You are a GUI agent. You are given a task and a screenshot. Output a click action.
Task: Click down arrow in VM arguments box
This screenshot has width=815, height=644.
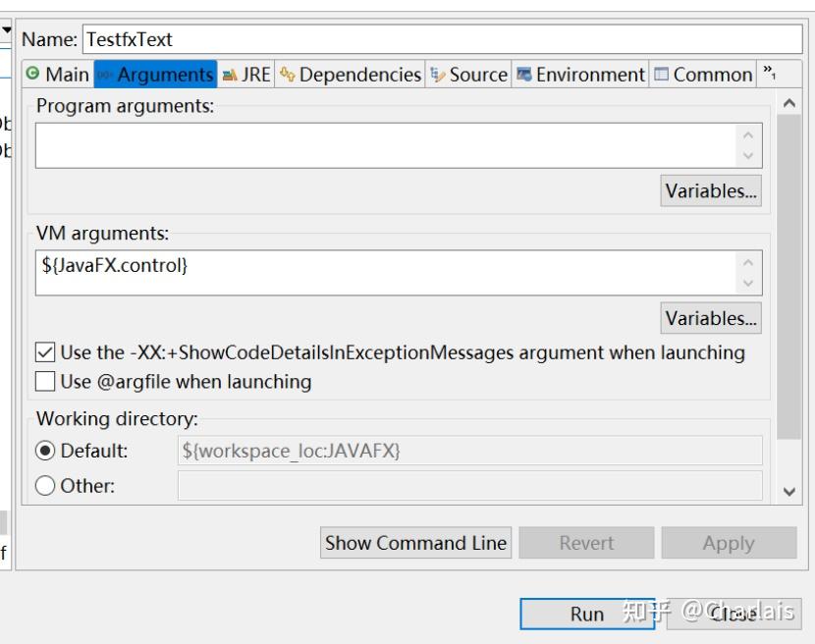tap(748, 284)
